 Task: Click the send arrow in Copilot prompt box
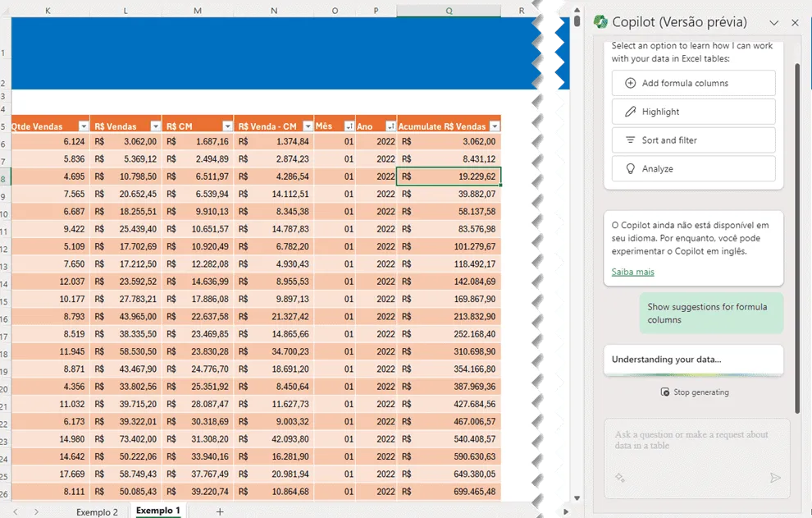click(x=775, y=478)
